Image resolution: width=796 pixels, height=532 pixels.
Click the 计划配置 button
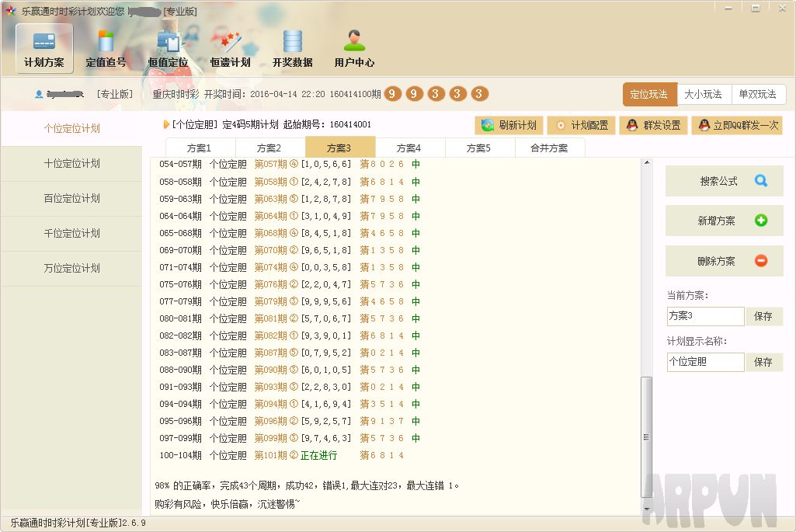[x=582, y=125]
